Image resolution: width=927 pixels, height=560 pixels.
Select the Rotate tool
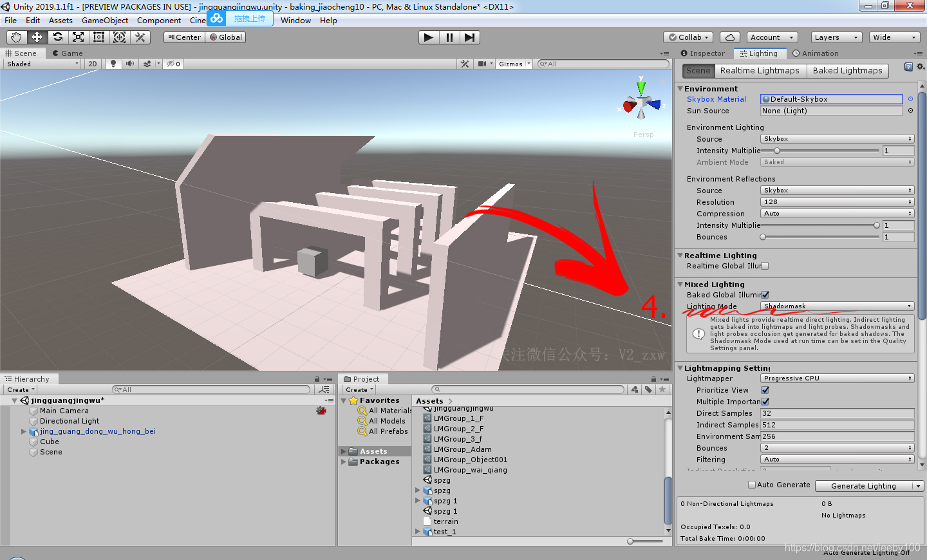coord(58,37)
